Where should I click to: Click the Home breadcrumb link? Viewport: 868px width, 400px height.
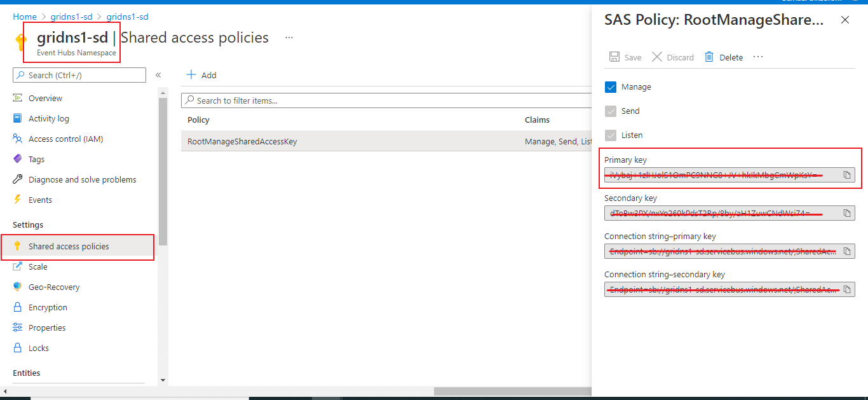point(25,17)
